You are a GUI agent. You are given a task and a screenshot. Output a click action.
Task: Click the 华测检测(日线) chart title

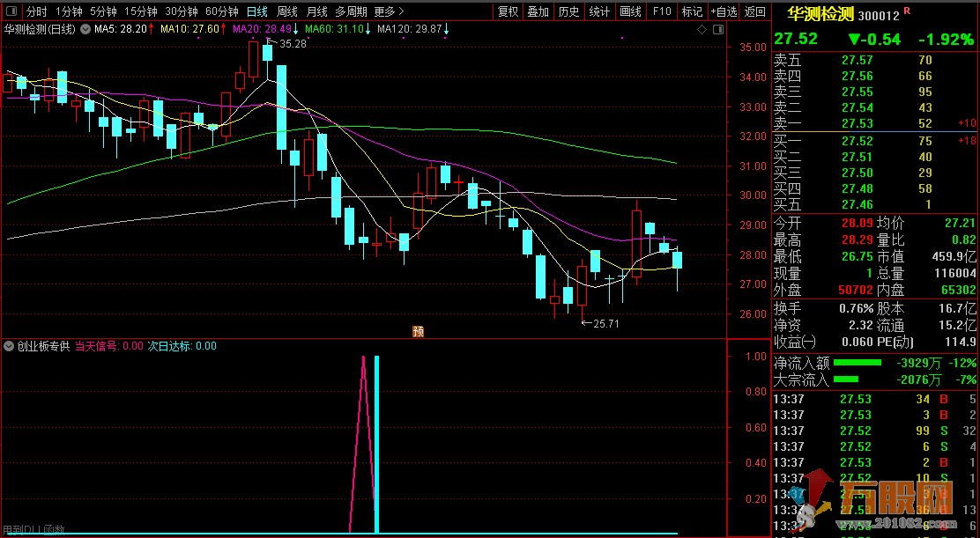[40, 29]
